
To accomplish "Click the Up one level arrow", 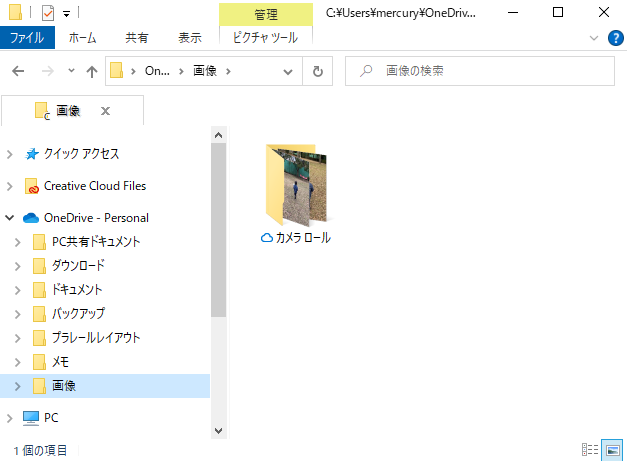I will click(x=92, y=72).
